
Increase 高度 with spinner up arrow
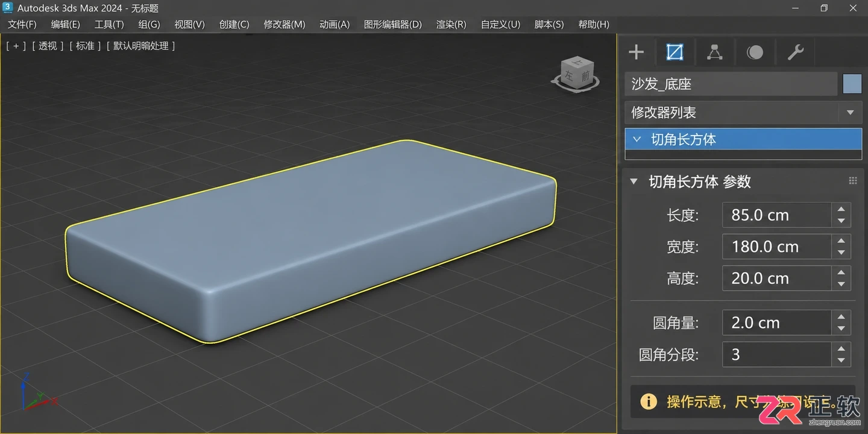(841, 272)
